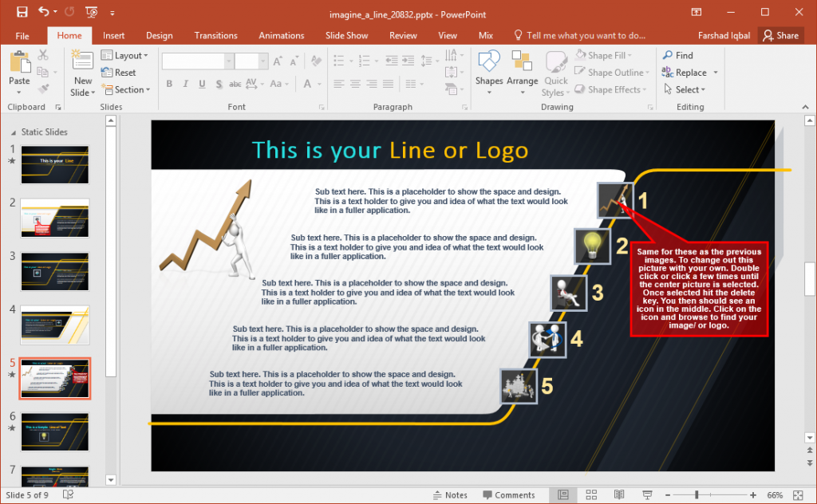Open Reading View from the status bar
This screenshot has width=817, height=504.
tap(619, 494)
